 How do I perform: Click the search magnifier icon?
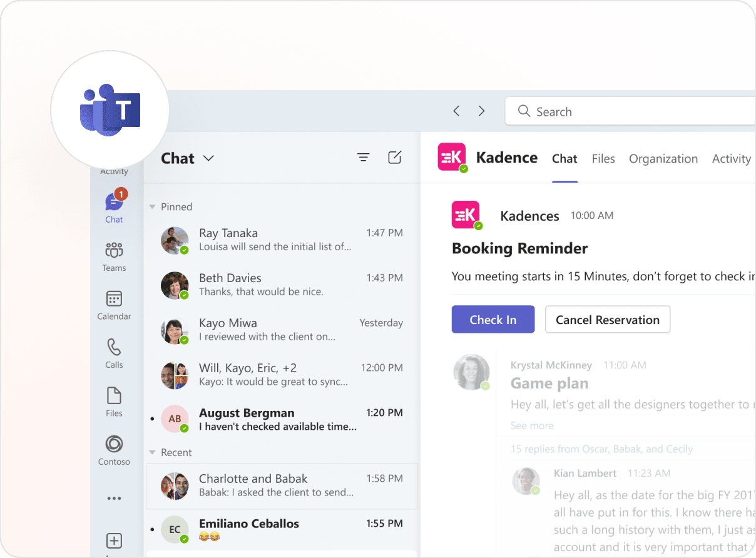pyautogui.click(x=524, y=111)
